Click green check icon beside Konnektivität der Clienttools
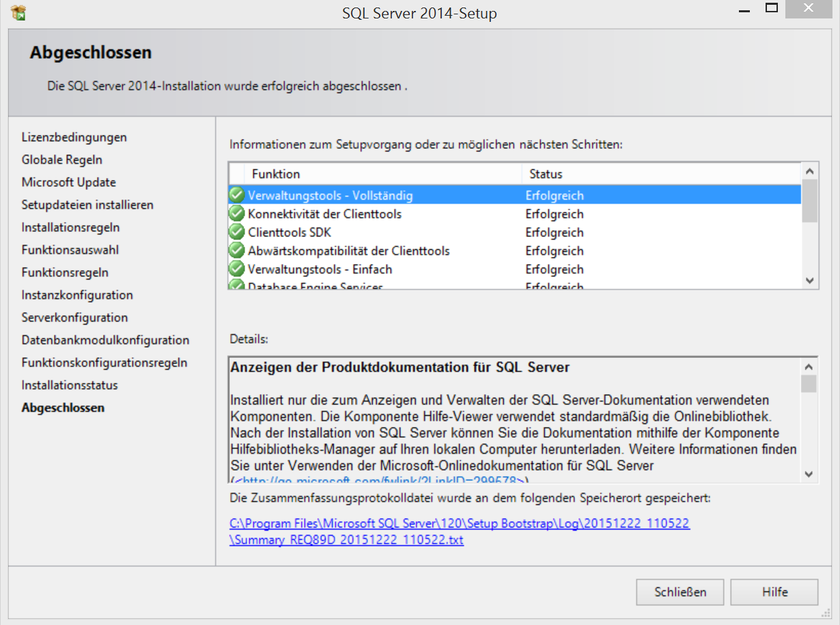The height and width of the screenshot is (625, 840). [237, 214]
